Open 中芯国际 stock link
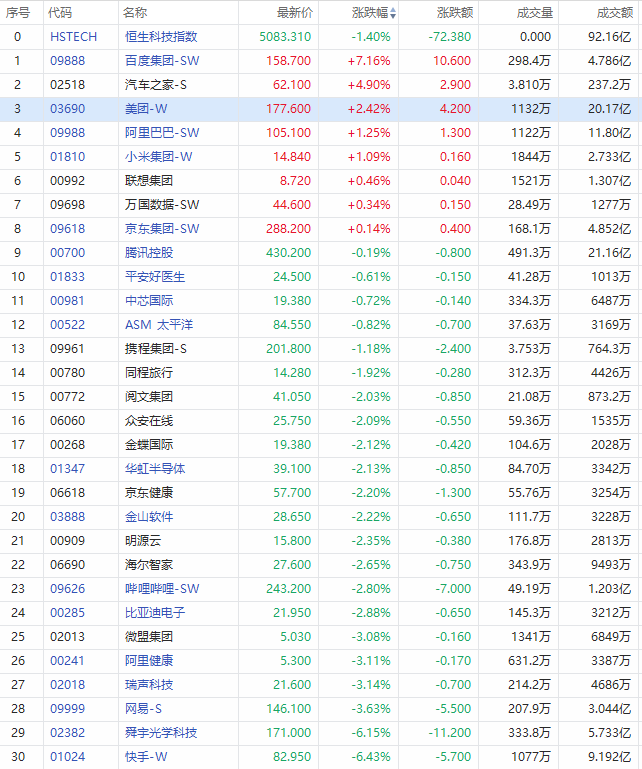 pos(149,301)
